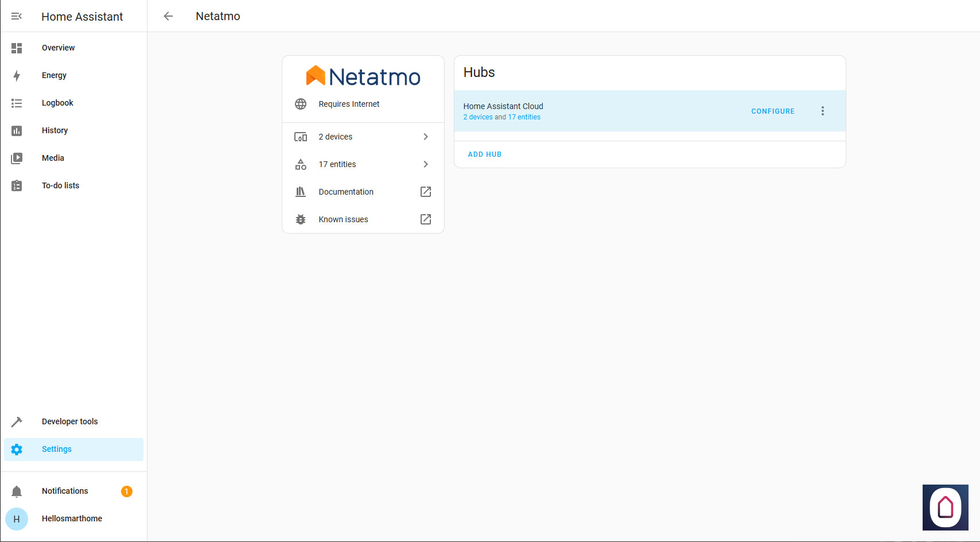Go back with the arrow icon

(x=168, y=16)
